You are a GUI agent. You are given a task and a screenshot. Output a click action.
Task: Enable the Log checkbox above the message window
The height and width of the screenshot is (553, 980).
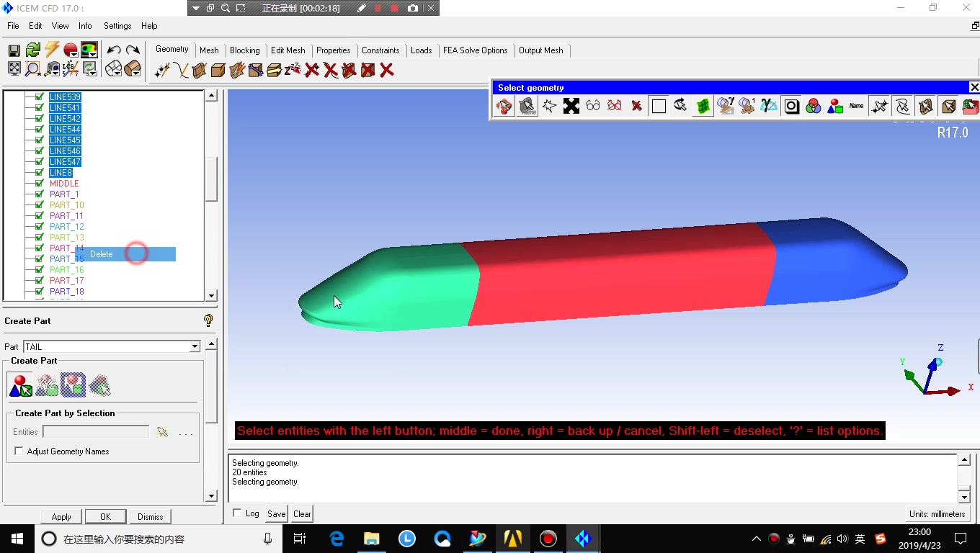[x=238, y=513]
